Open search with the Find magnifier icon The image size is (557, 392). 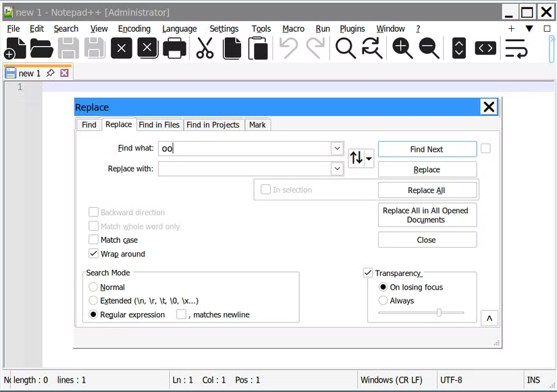pos(346,48)
